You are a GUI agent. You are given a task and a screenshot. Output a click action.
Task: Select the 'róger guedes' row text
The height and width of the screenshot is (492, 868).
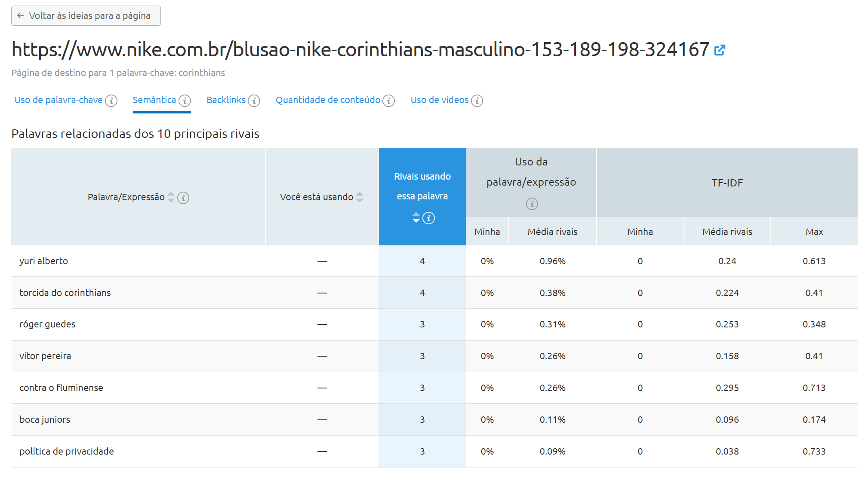pyautogui.click(x=47, y=324)
